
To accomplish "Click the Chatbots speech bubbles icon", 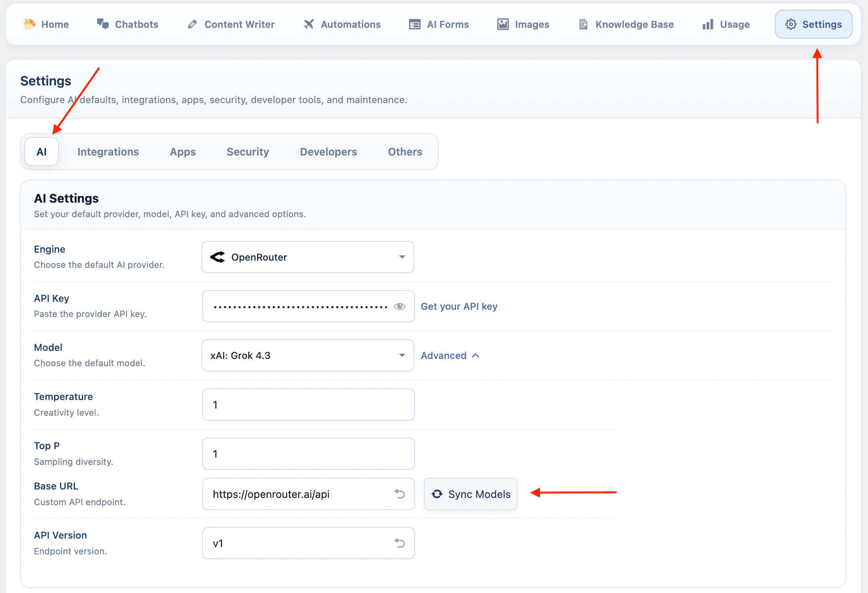I will click(103, 24).
